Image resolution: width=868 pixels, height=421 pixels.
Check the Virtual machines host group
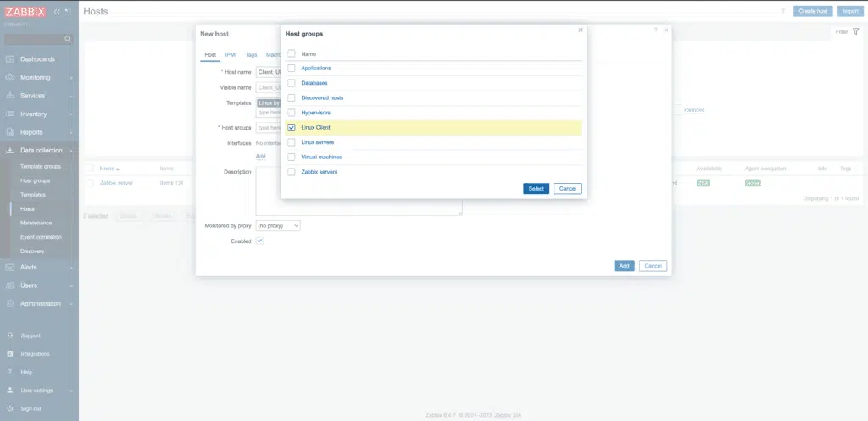[292, 157]
